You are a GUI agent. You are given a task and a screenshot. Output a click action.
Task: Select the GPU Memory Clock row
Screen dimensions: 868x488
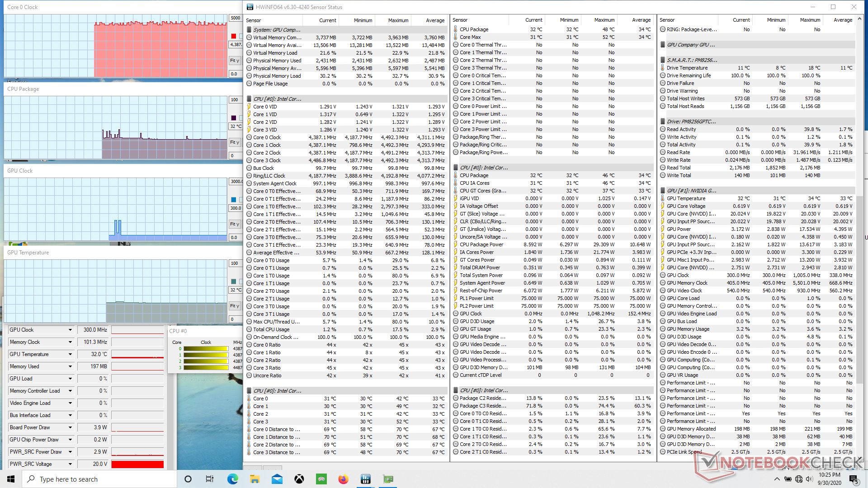[x=758, y=283]
